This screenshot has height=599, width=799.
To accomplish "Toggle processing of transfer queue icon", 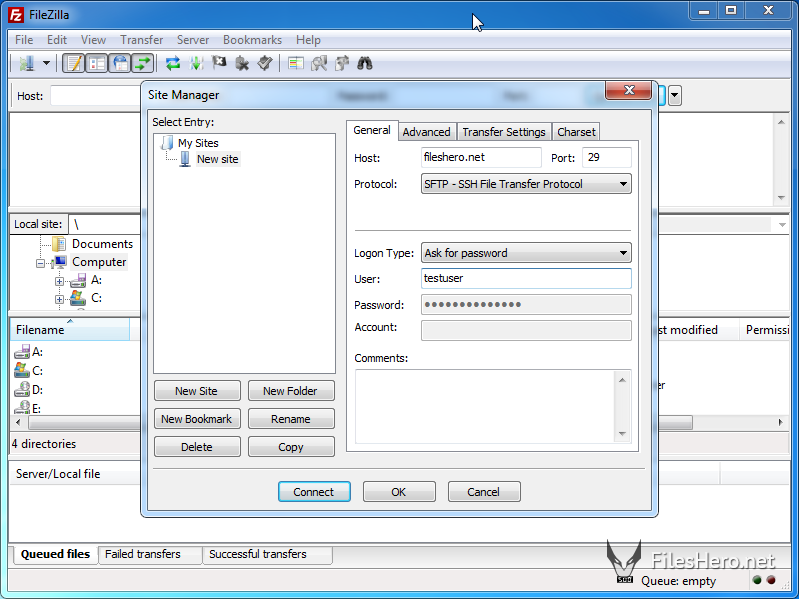I will point(196,64).
